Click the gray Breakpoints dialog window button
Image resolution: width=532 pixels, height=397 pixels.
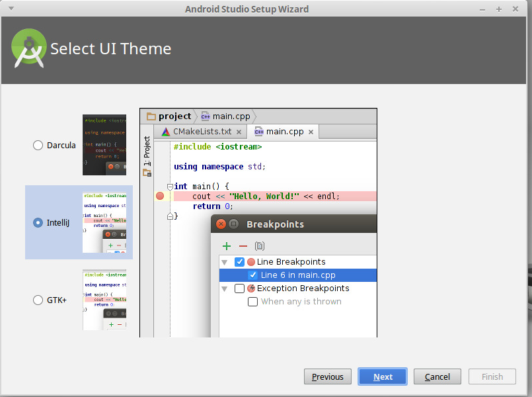pyautogui.click(x=233, y=224)
